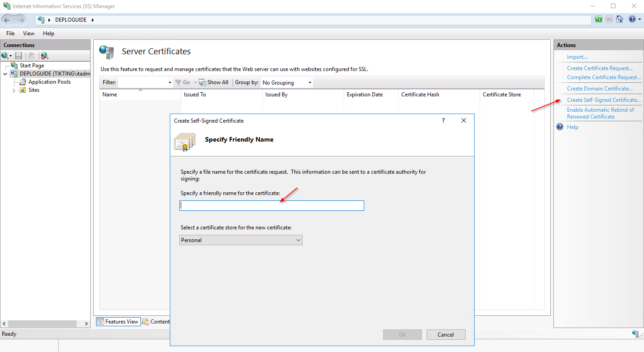The width and height of the screenshot is (644, 352).
Task: Click the Delete Connection icon in Connections
Action: coord(44,56)
